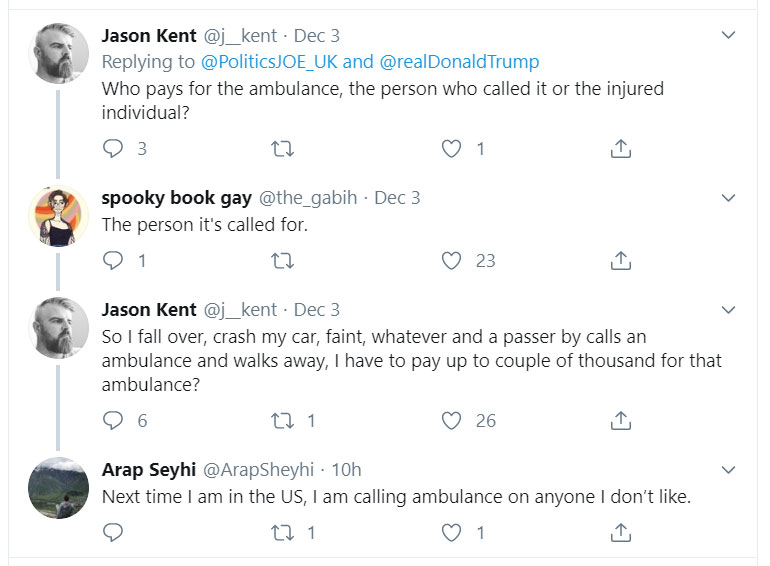Retweet Jason Kent's first tweet
The image size is (770, 566).
pos(282,149)
